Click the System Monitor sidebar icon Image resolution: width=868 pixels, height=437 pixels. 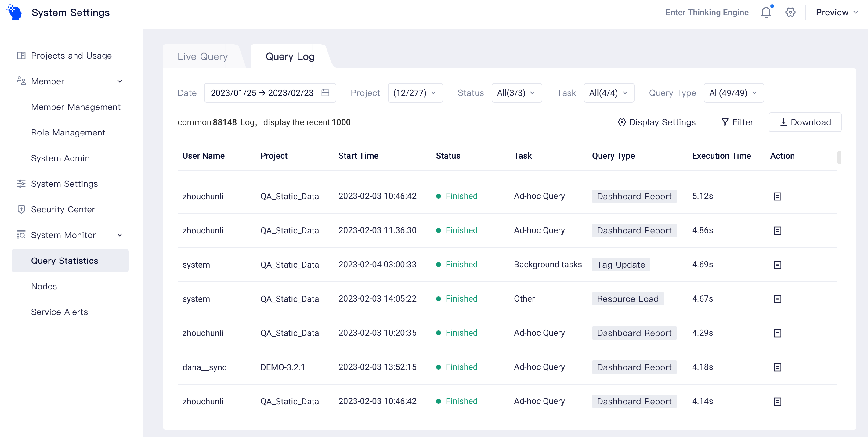pos(21,235)
